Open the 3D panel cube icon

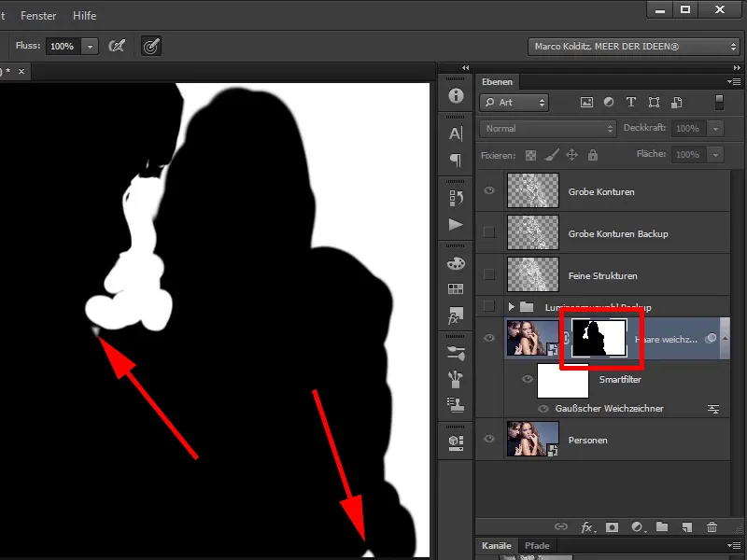pyautogui.click(x=456, y=442)
